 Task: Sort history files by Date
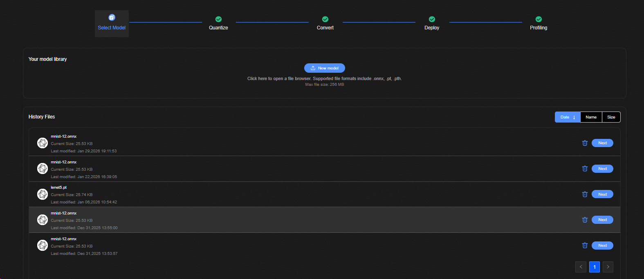(x=568, y=117)
